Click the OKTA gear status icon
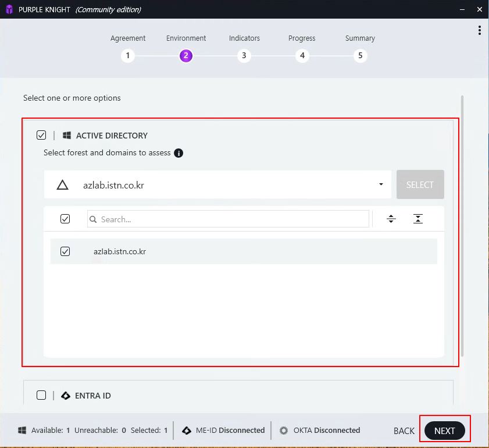Screen dimensions: 489x448 pyautogui.click(x=284, y=431)
